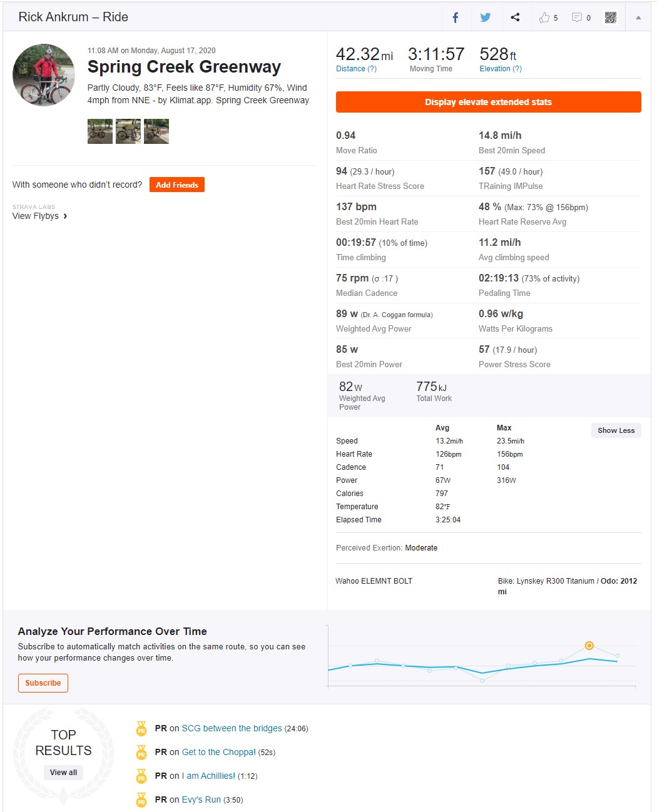Collapse header using the up arrow
The width and height of the screenshot is (657, 812).
[x=638, y=18]
